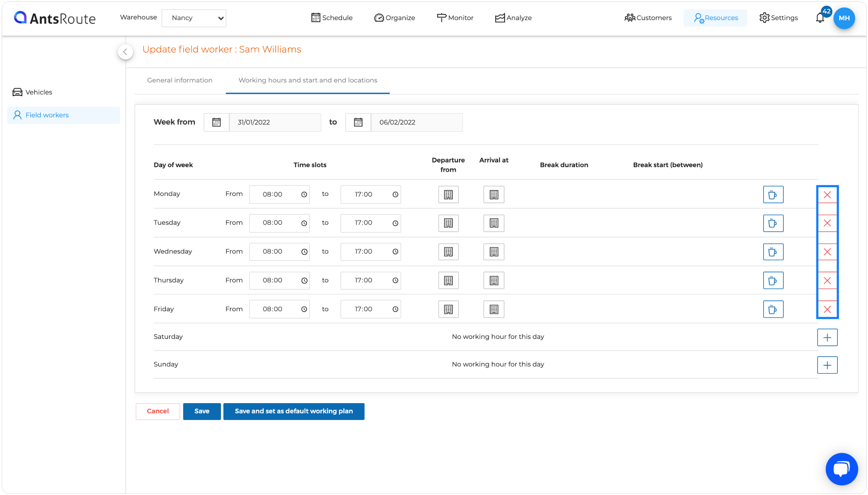
Task: Open the Warehouse Nancy dropdown
Action: tap(194, 18)
